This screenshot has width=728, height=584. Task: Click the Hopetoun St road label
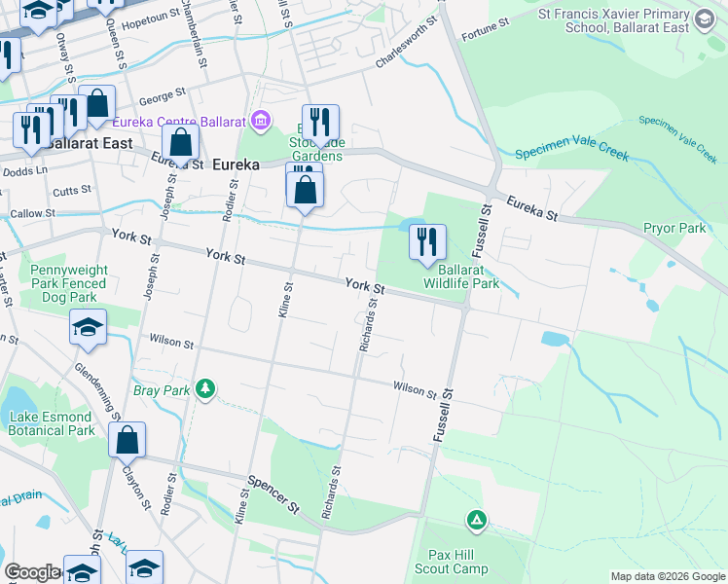(x=150, y=19)
